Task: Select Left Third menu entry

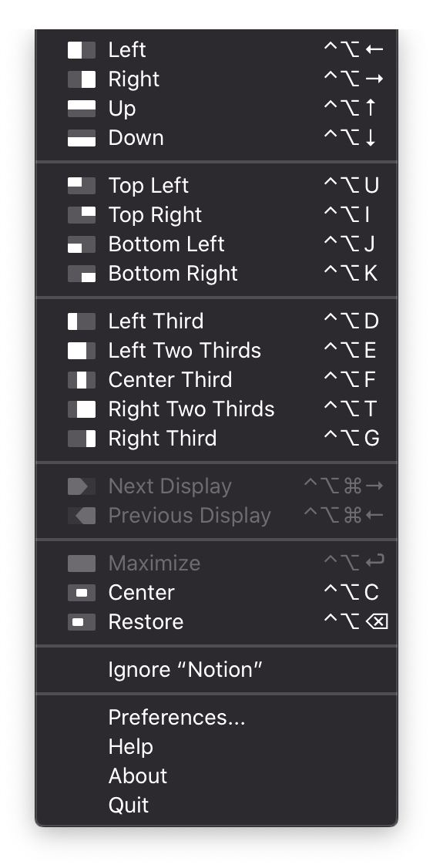Action: point(216,321)
